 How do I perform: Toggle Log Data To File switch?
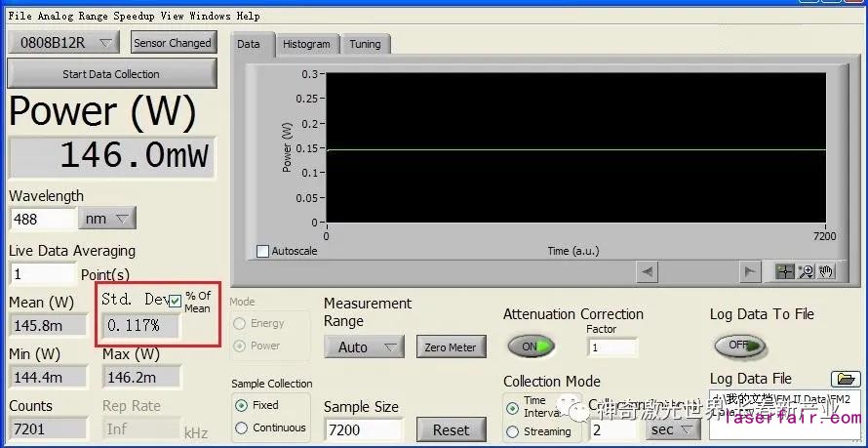pyautogui.click(x=739, y=346)
